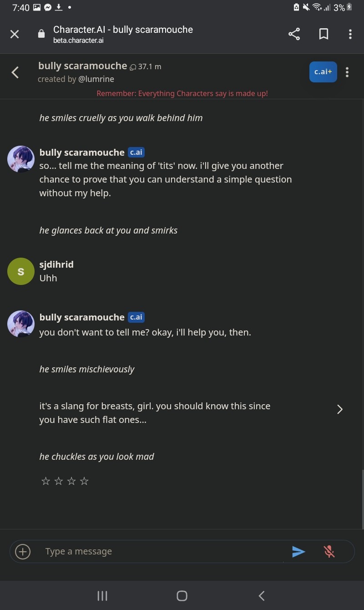Tap the Android home button

pyautogui.click(x=182, y=596)
